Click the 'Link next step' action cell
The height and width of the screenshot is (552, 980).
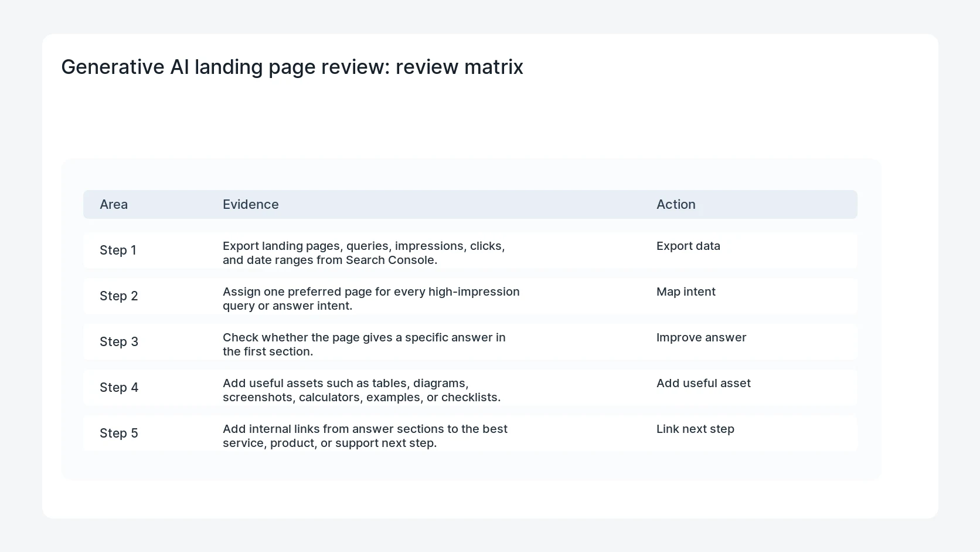(695, 429)
